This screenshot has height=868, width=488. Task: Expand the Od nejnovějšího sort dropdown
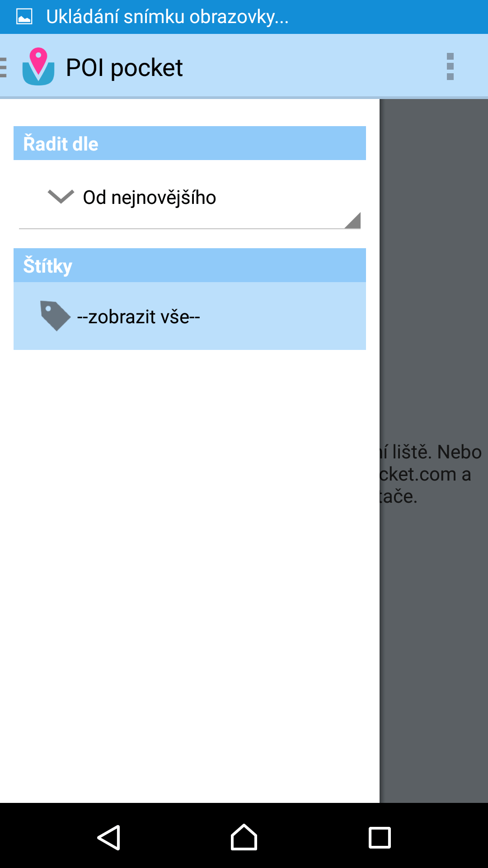point(190,198)
